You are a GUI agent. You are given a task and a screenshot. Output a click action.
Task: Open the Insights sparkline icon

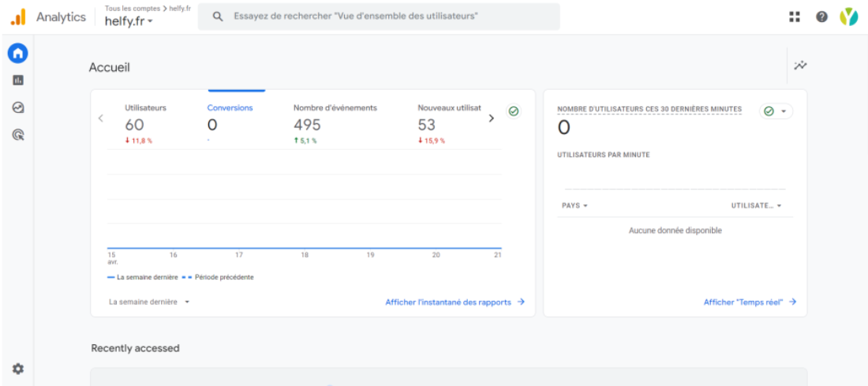800,66
